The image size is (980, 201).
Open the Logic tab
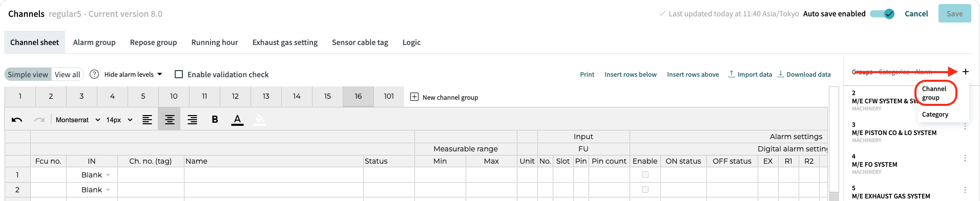pyautogui.click(x=411, y=42)
